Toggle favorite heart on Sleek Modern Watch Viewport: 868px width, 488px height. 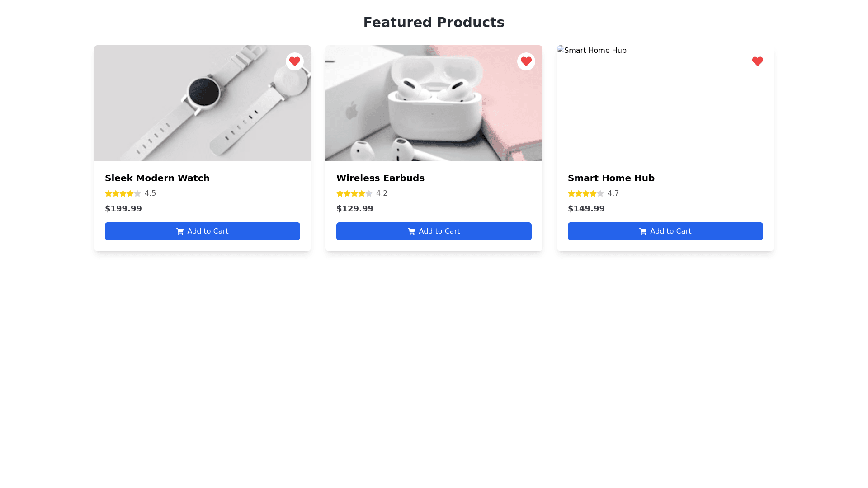295,61
